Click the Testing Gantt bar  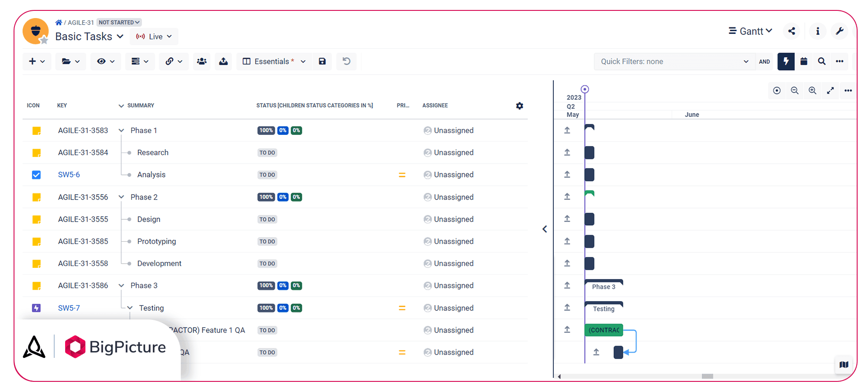(x=604, y=308)
